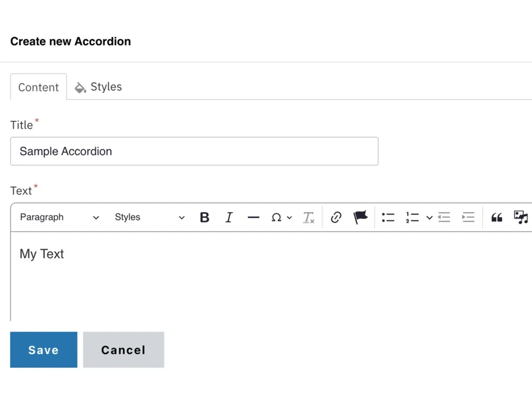Insert a block quote

497,217
